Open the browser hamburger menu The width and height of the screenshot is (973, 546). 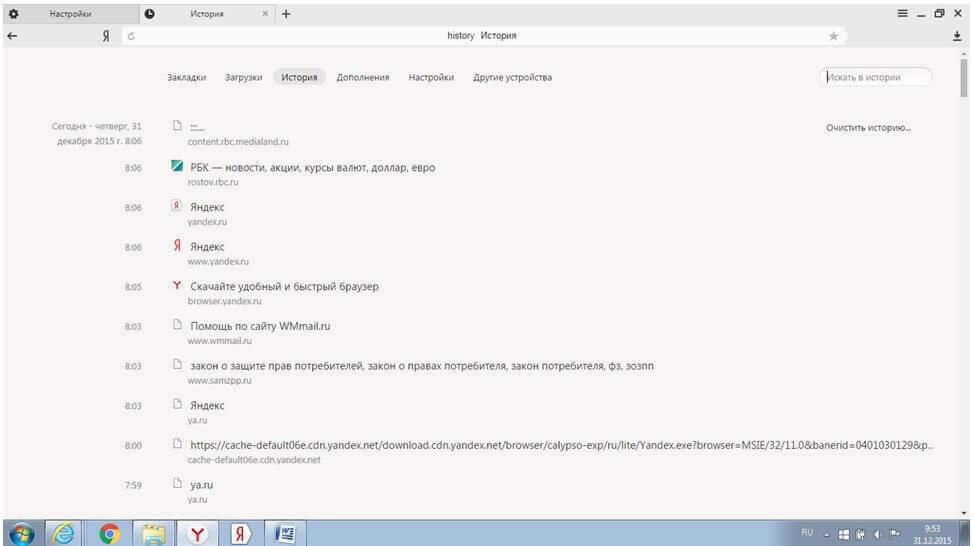(903, 14)
